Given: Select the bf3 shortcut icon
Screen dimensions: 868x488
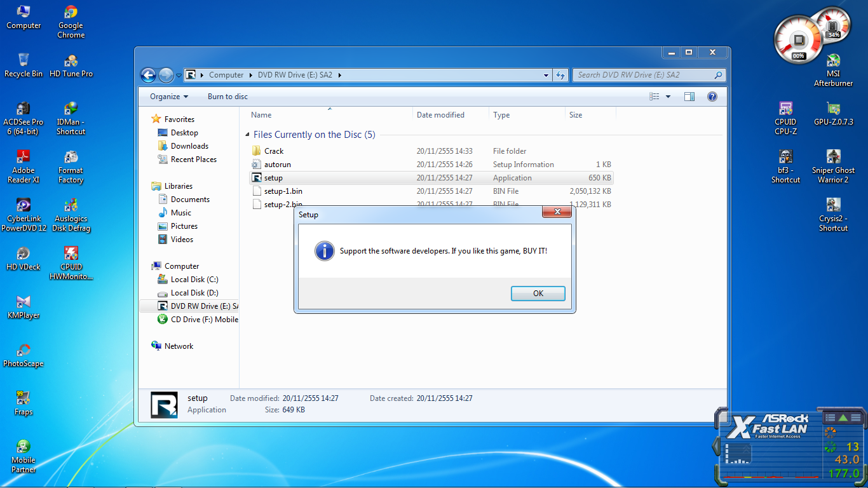Looking at the screenshot, I should pos(786,166).
